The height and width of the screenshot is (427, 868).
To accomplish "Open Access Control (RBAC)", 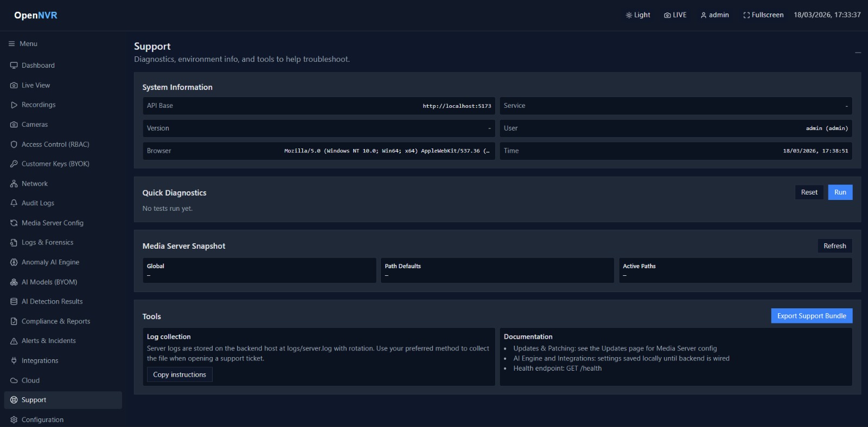I will (63, 144).
